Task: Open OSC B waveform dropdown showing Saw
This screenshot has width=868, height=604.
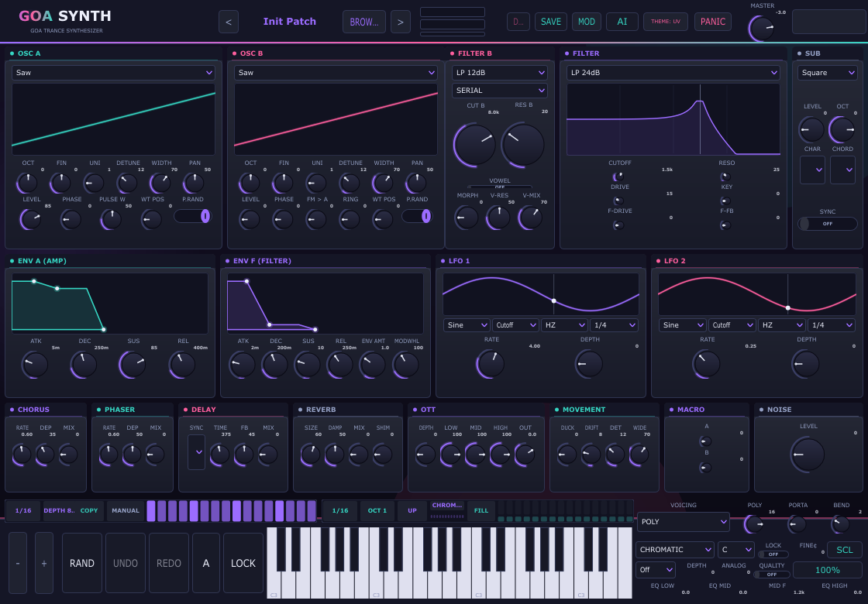Action: click(336, 73)
